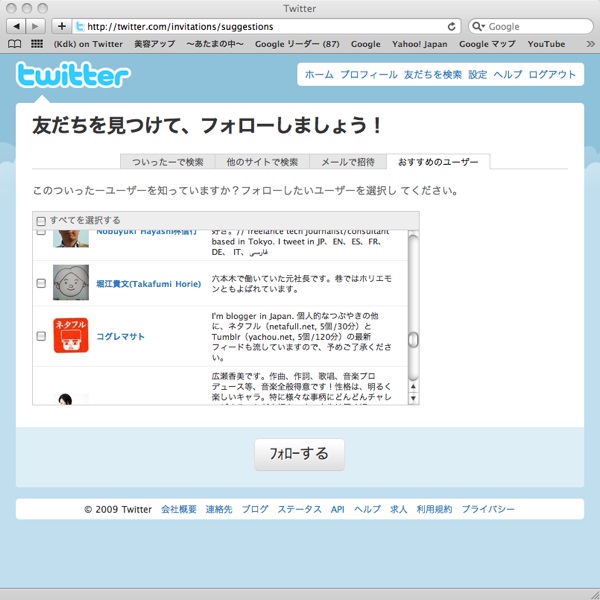This screenshot has width=600, height=600.
Task: Focus the URL address field
Action: (x=266, y=26)
